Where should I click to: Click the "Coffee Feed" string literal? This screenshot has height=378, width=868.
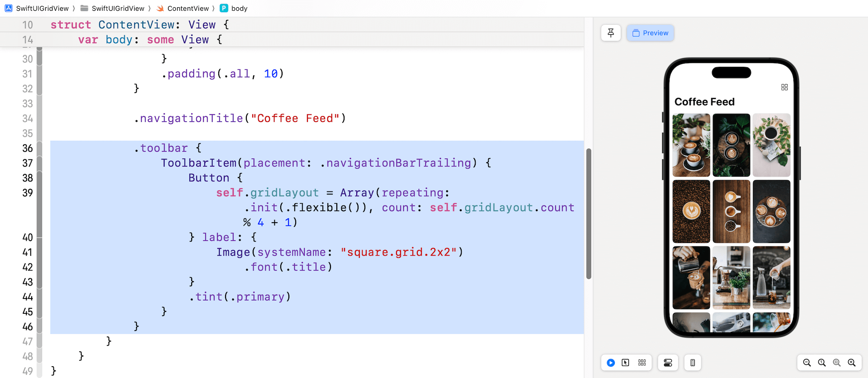(295, 118)
